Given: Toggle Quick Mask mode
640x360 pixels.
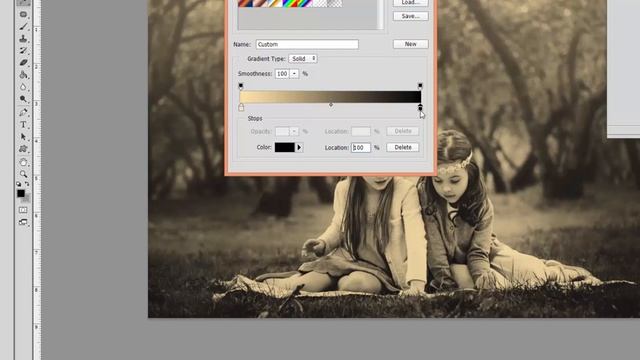Looking at the screenshot, I should (x=23, y=210).
